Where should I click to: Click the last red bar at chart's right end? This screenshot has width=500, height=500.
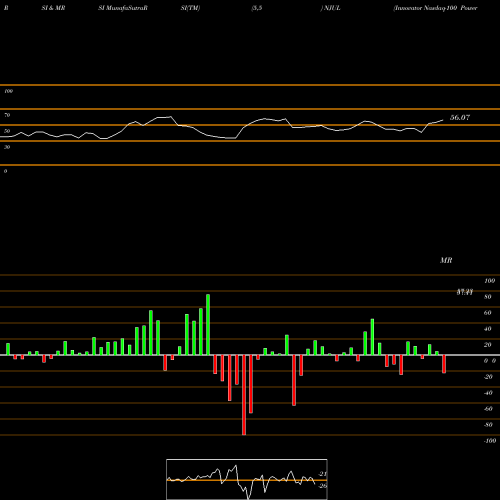444,364
